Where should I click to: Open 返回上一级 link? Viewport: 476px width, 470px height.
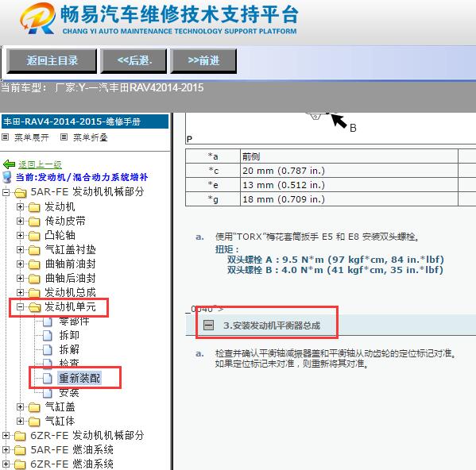40,164
